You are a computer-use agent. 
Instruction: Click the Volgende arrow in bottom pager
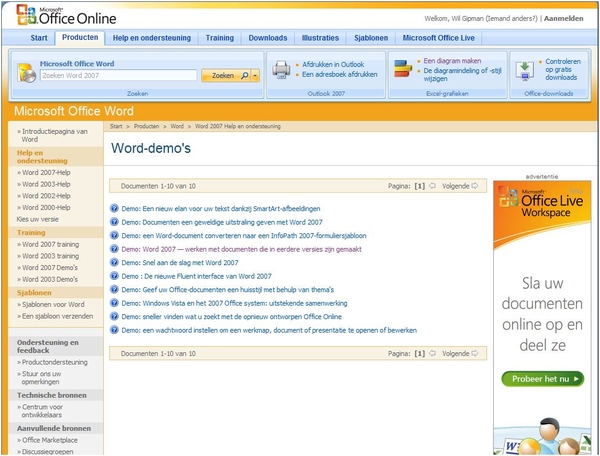coord(475,353)
